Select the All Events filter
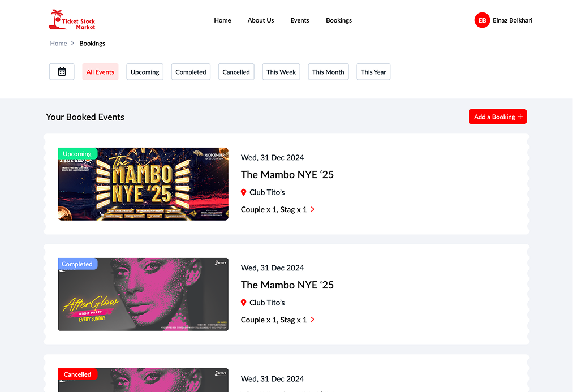Viewport: 573px width, 392px height. click(100, 72)
